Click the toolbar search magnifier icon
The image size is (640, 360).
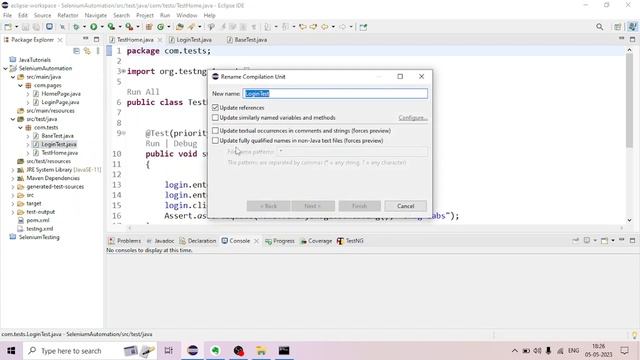[600, 27]
